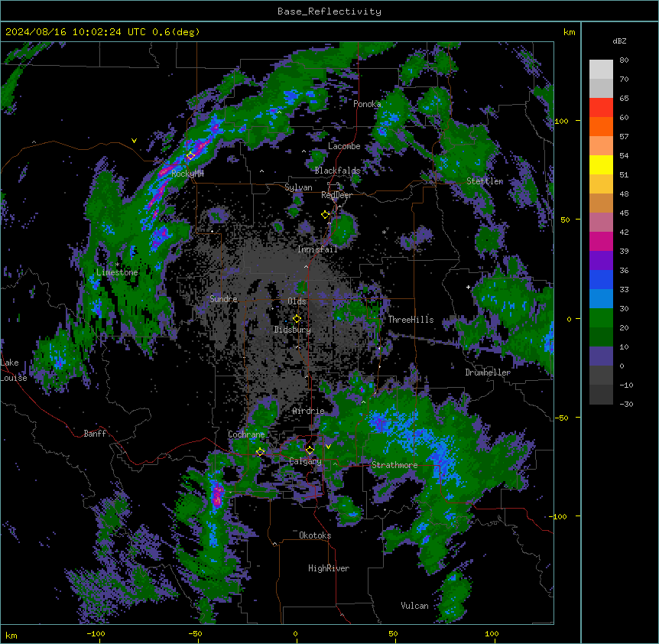
Task: Click the km unit label at bottom left
Action: pos(11,636)
